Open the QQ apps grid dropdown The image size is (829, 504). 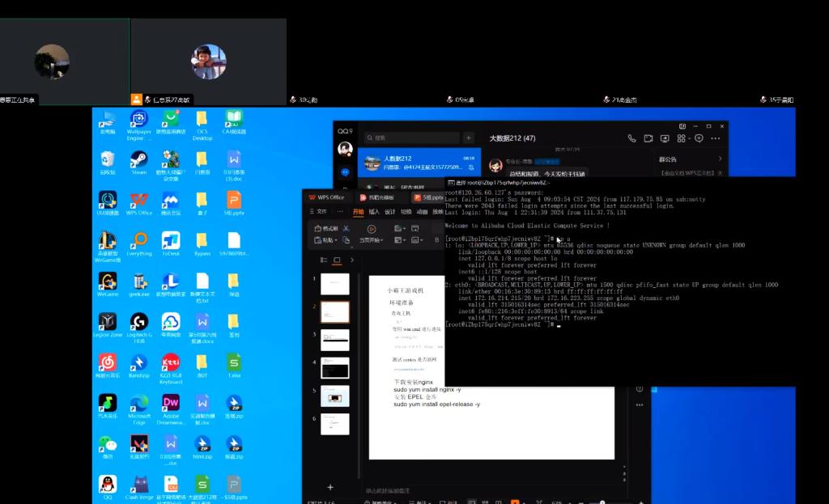684,138
